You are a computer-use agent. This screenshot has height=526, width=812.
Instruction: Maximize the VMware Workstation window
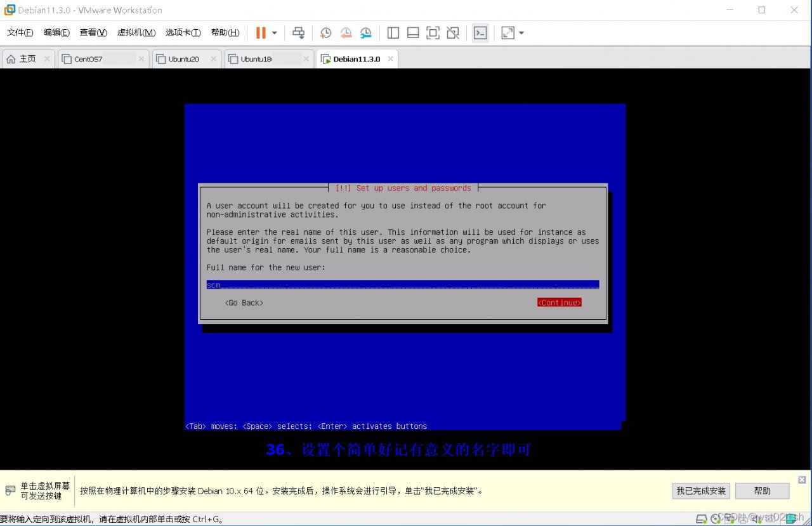coord(762,10)
